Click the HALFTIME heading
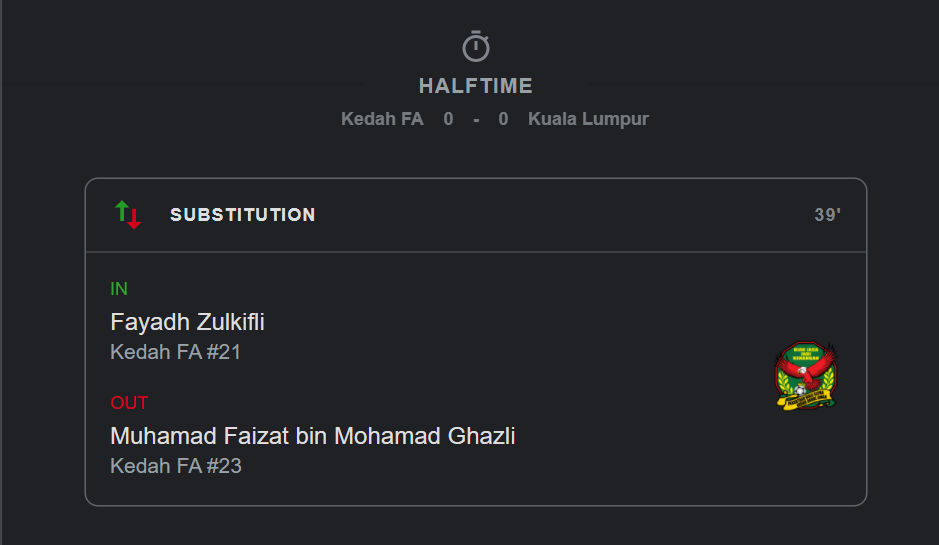The height and width of the screenshot is (545, 939). pos(476,86)
